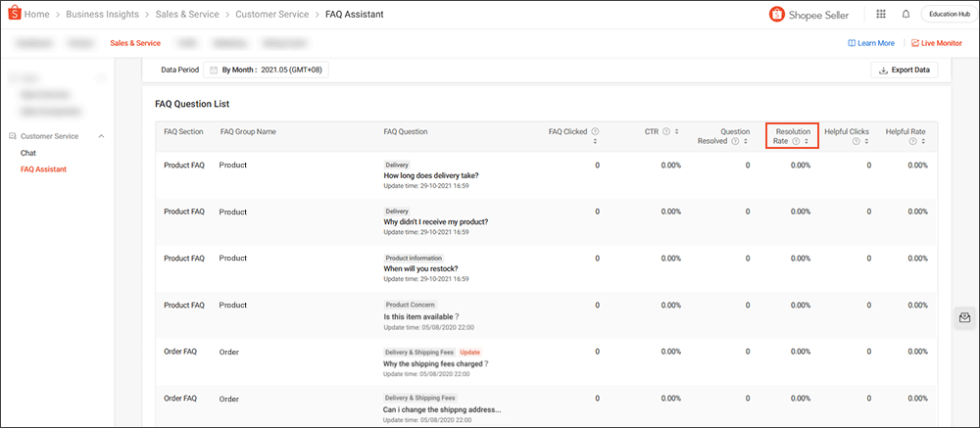This screenshot has height=428, width=980.
Task: Click the calendar icon in Data Period
Action: (213, 70)
